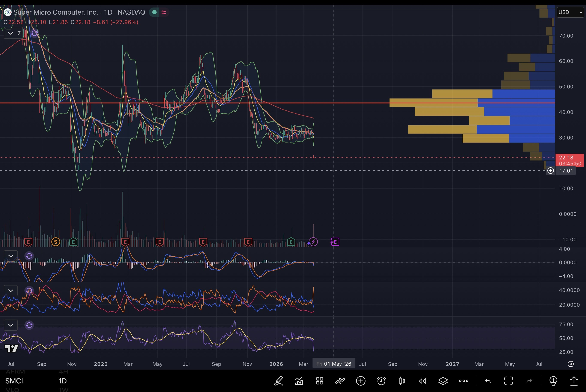Click the Super Micro Computer title
586x392 pixels.
(55, 12)
